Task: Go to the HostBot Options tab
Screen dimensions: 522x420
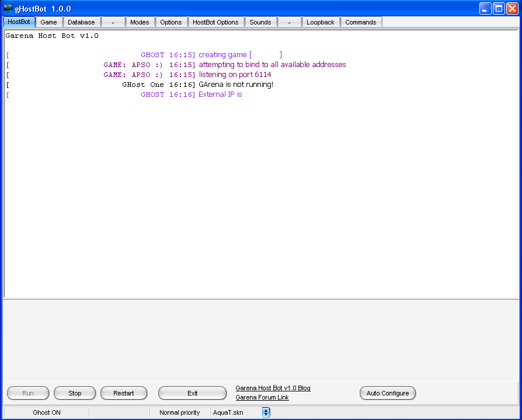Action: 215,22
